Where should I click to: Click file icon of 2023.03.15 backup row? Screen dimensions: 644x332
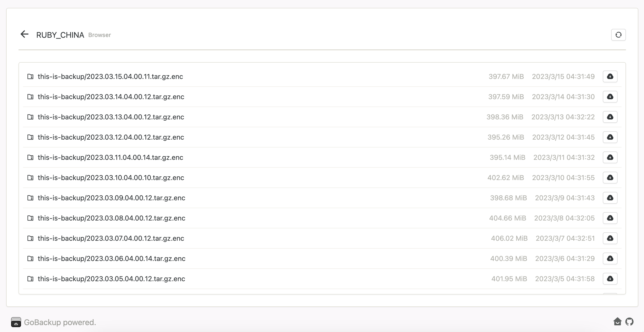[30, 76]
